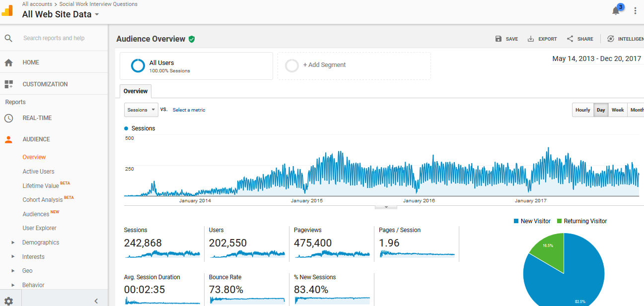This screenshot has height=306, width=644.
Task: Click the Share icon
Action: point(570,39)
